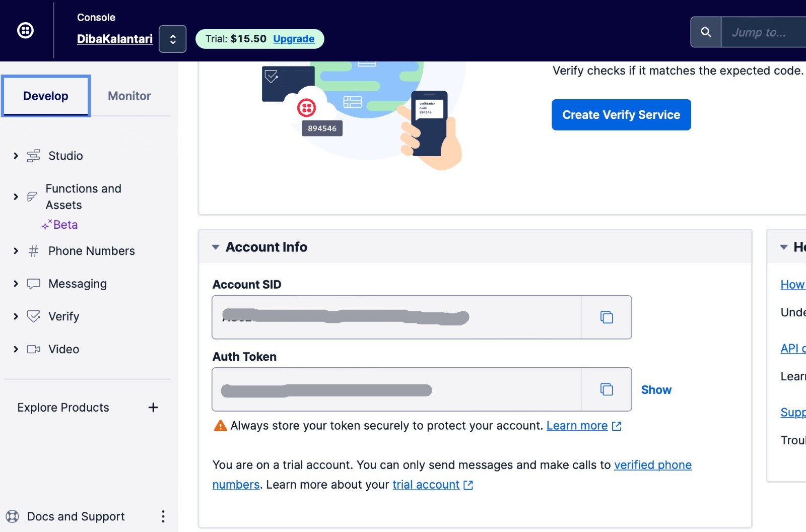Image resolution: width=806 pixels, height=532 pixels.
Task: Open Verify in sidebar
Action: coord(64,316)
